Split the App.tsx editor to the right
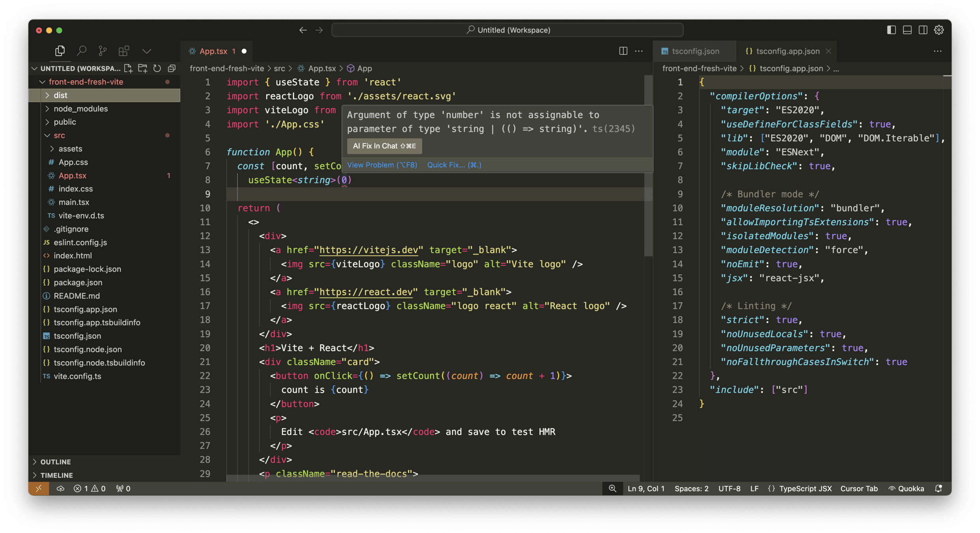 623,51
